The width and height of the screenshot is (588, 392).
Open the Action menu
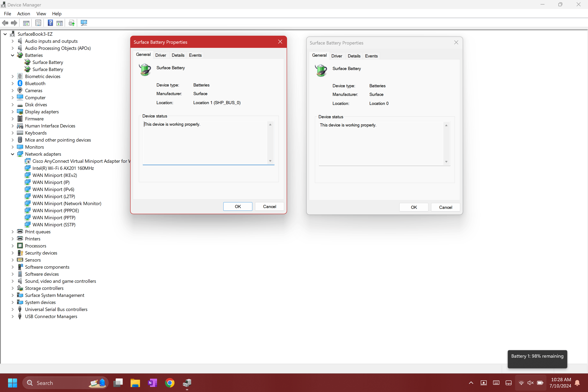coord(24,14)
